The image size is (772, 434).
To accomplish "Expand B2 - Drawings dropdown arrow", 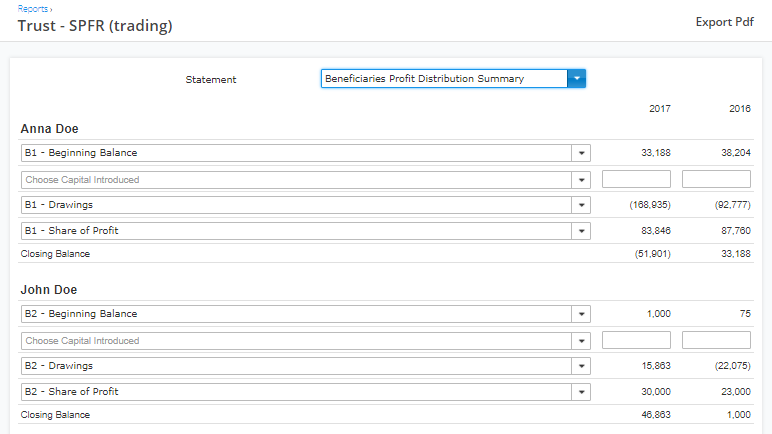I will click(581, 366).
